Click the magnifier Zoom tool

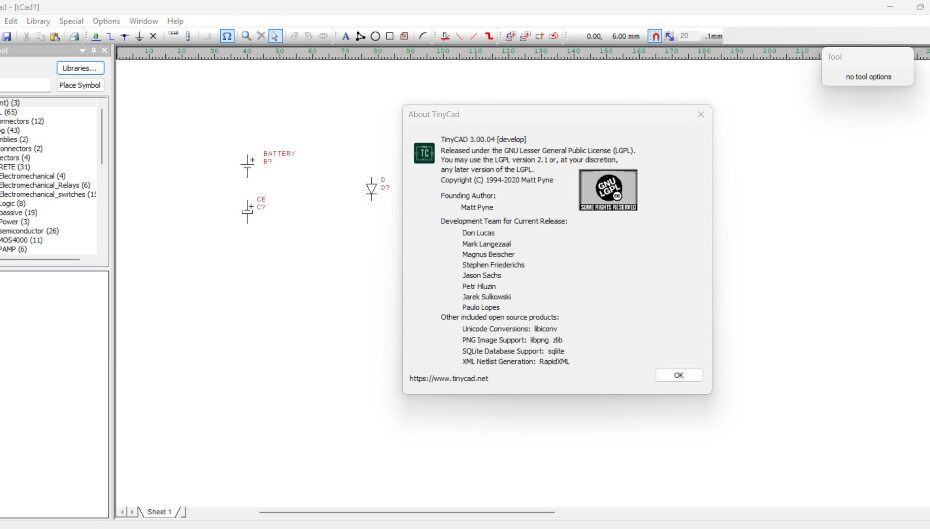tap(246, 36)
